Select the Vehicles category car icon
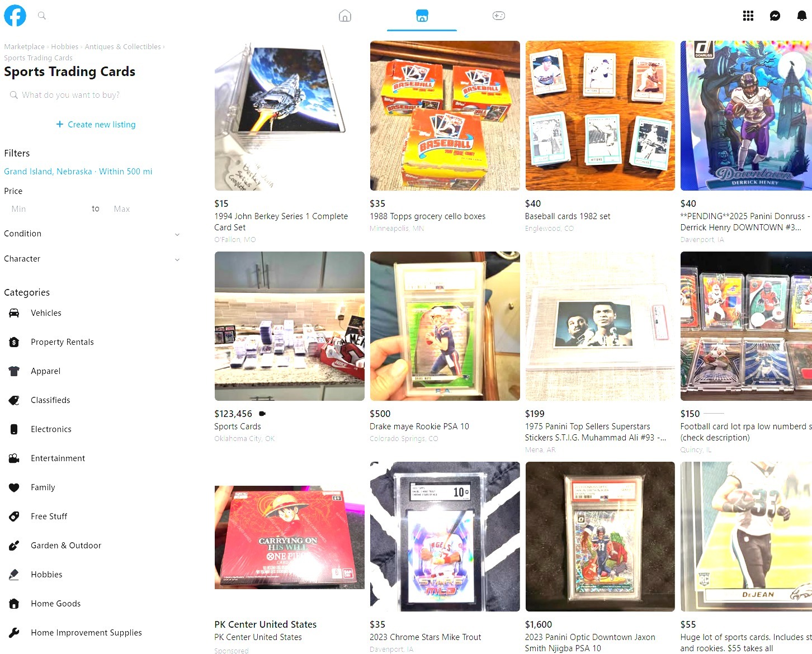812x654 pixels. click(x=15, y=313)
